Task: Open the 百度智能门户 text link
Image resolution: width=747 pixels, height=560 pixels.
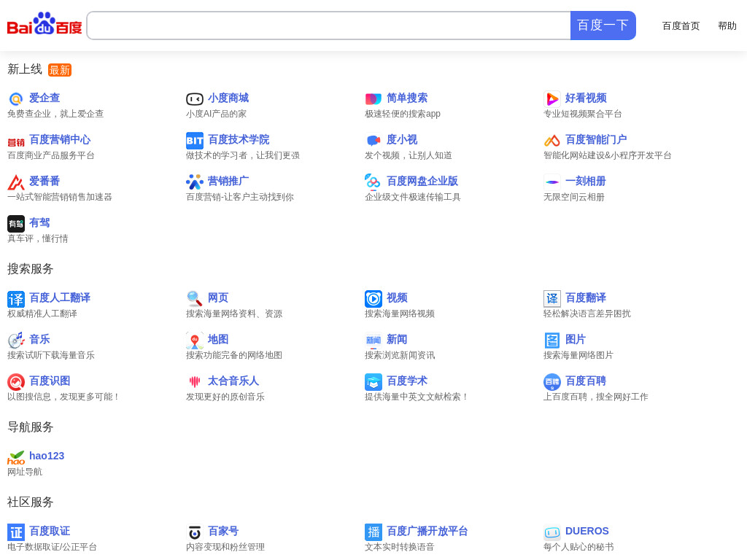Action: (596, 139)
